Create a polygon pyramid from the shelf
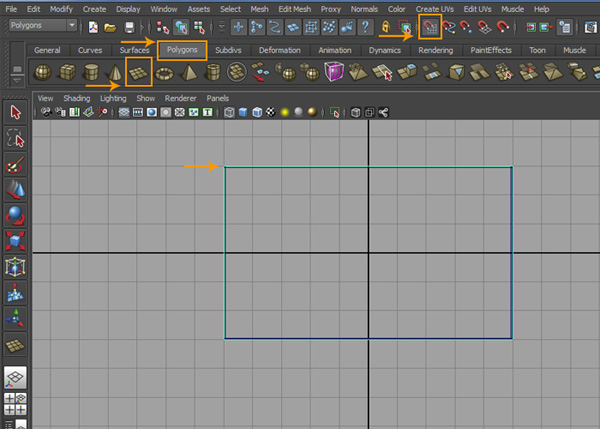The width and height of the screenshot is (600, 429). [x=188, y=72]
